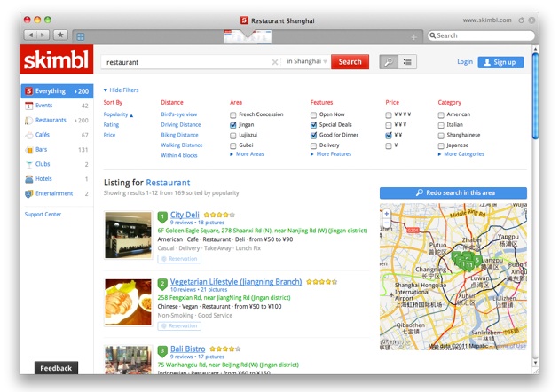
Task: Check the four-yen price checkbox
Action: [389, 114]
